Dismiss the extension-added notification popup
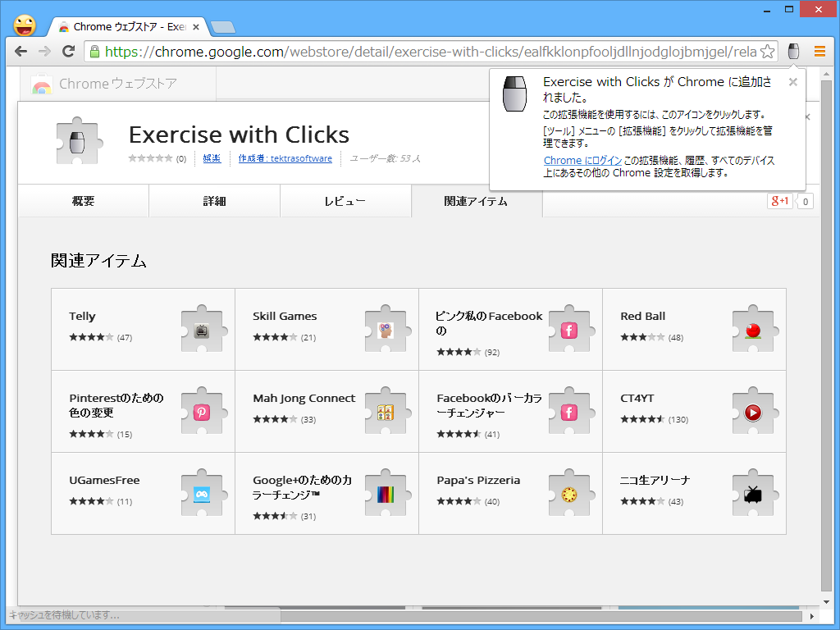This screenshot has width=840, height=630. pos(792,82)
